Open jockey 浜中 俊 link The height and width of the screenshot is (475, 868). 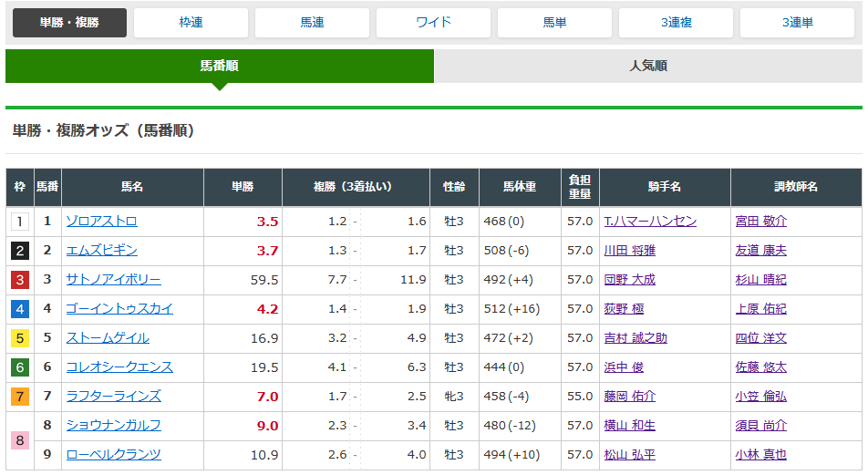[624, 367]
